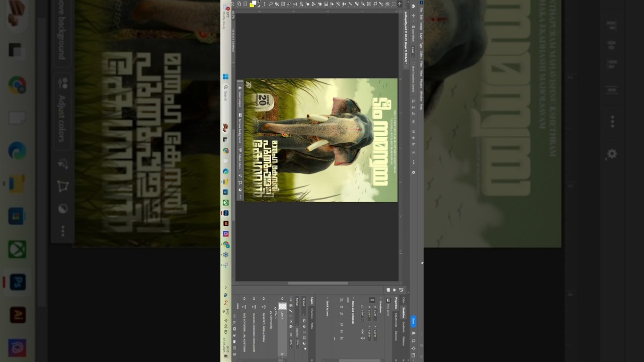Image resolution: width=644 pixels, height=362 pixels.
Task: Toggle Color Overlay effect visibility
Action: pos(271,312)
